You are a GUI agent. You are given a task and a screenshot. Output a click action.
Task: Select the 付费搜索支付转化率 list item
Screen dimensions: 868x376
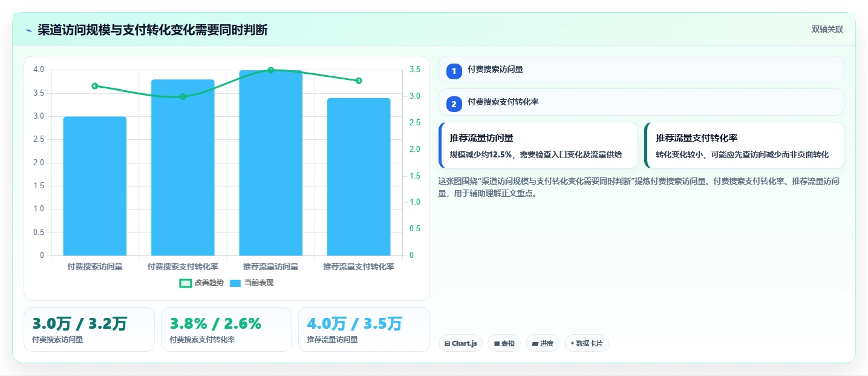pyautogui.click(x=641, y=102)
